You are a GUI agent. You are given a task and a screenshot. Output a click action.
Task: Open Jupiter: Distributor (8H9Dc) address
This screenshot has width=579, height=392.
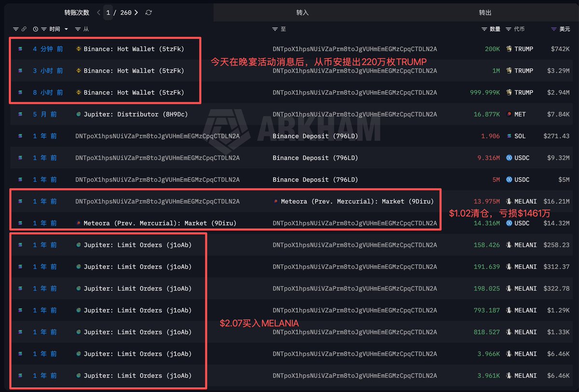tap(135, 114)
